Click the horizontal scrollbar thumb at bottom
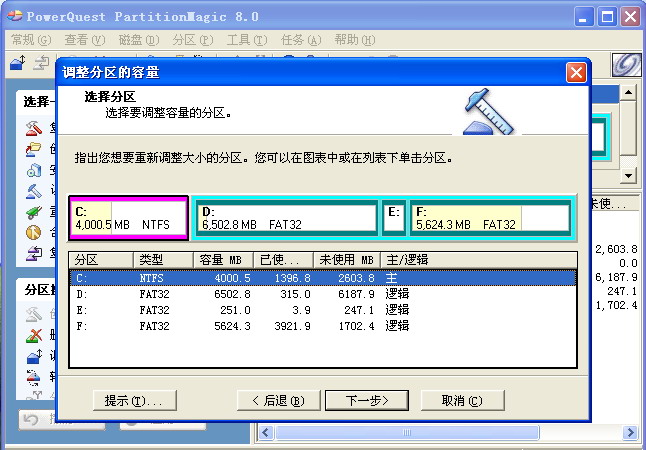 click(407, 432)
